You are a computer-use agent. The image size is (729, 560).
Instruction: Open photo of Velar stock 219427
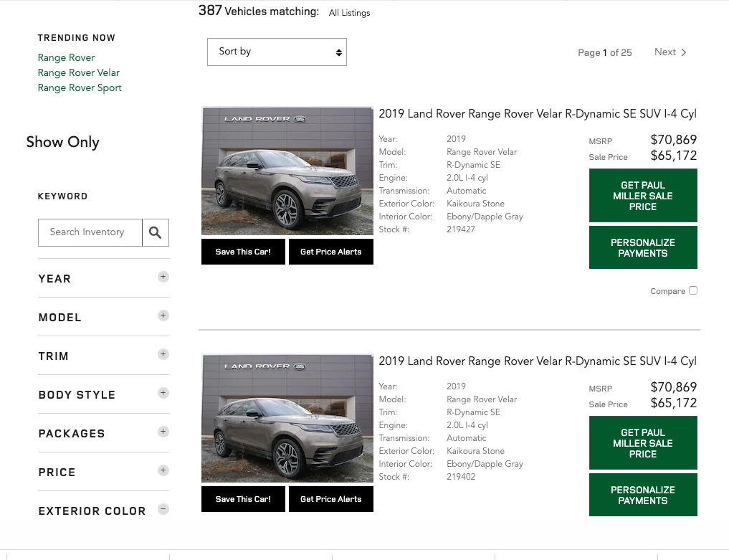tap(287, 171)
